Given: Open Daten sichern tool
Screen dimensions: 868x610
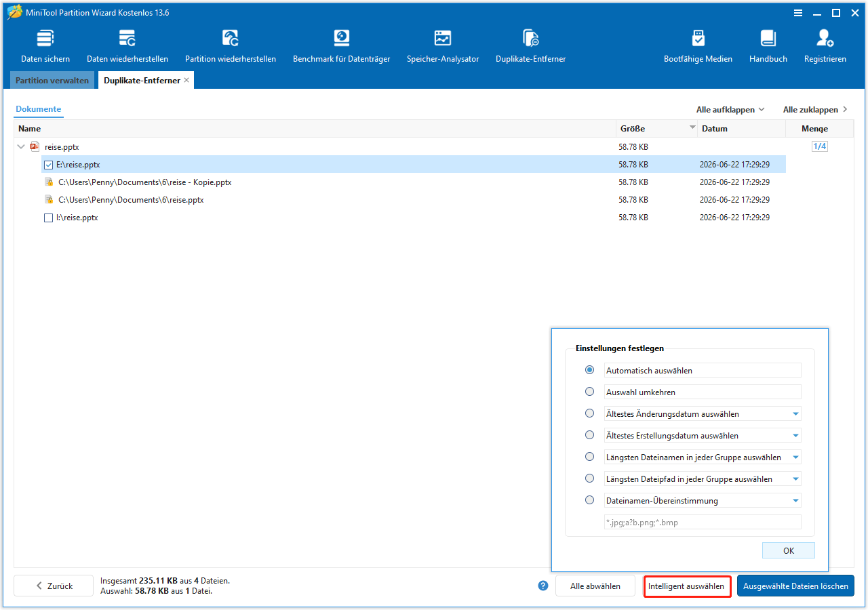Looking at the screenshot, I should (45, 46).
